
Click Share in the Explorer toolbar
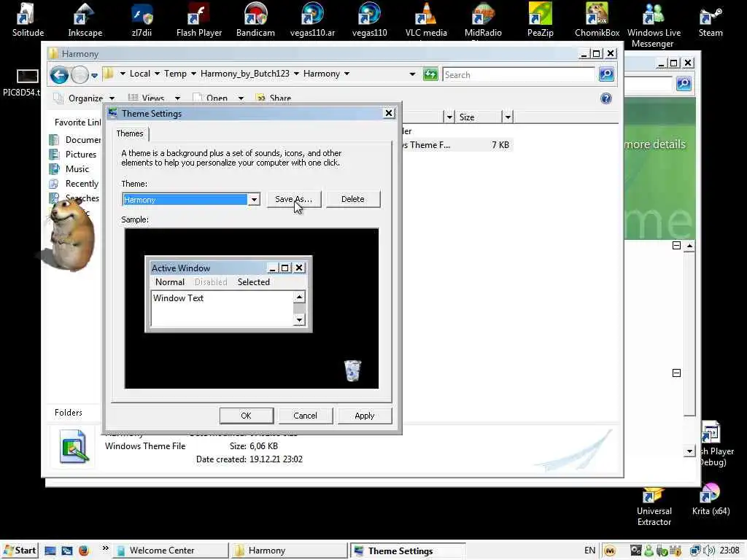pos(273,98)
